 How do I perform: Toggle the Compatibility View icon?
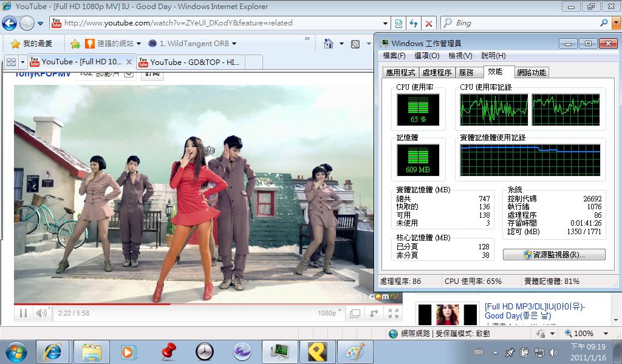click(x=398, y=24)
